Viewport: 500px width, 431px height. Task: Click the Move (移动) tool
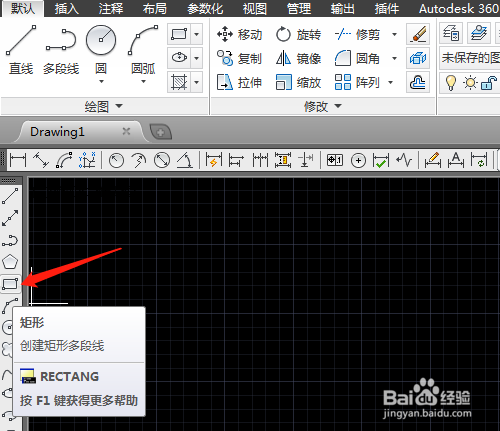point(239,34)
